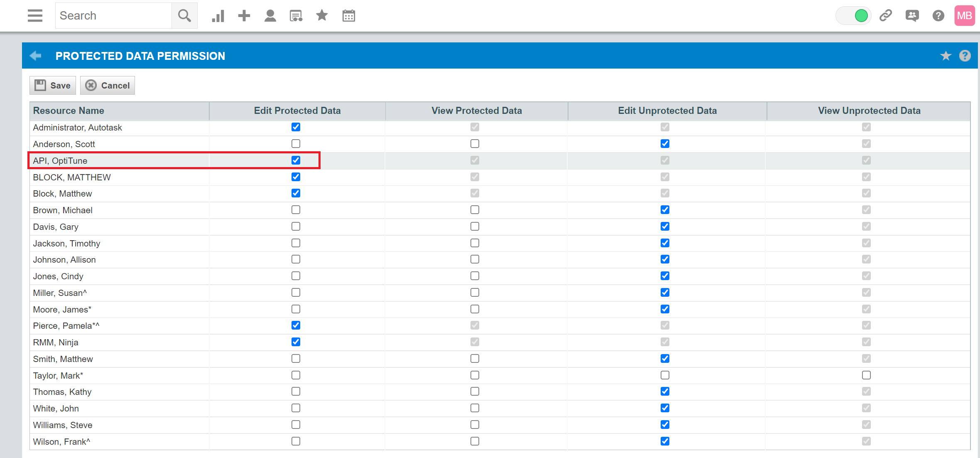Click the Edit Protected Data column header
This screenshot has height=458, width=980.
click(x=297, y=111)
